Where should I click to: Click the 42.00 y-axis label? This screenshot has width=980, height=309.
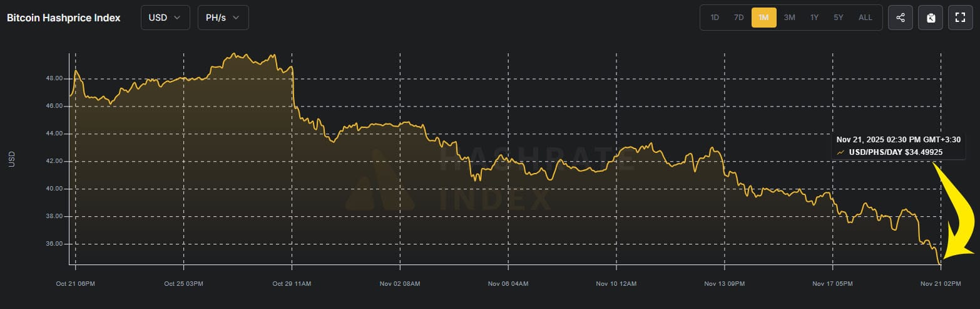[x=54, y=162]
